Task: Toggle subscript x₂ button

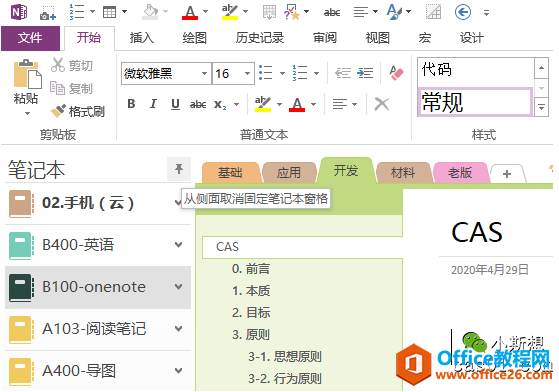Action: (220, 104)
